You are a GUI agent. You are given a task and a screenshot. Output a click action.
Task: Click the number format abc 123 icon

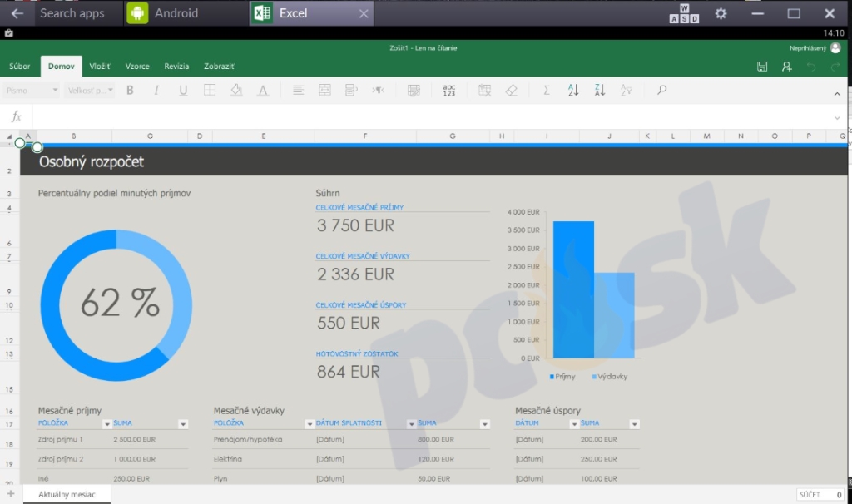pos(449,91)
